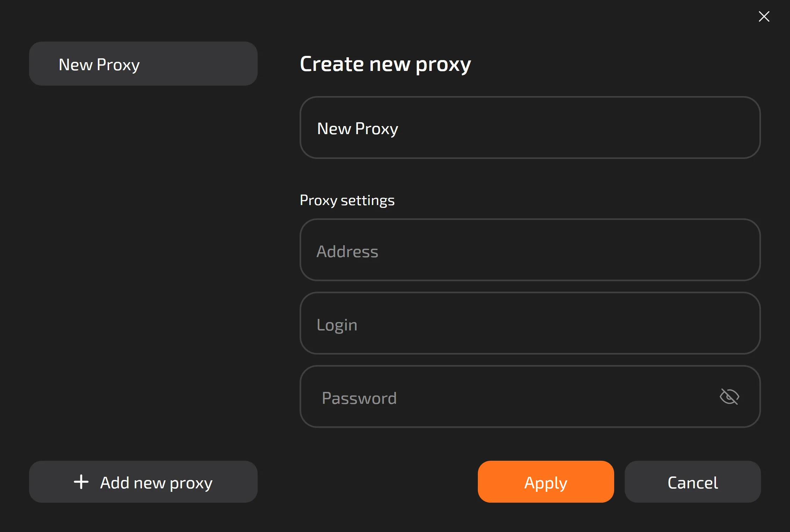Click the Login placeholder text
This screenshot has width=790, height=532.
[x=337, y=325]
